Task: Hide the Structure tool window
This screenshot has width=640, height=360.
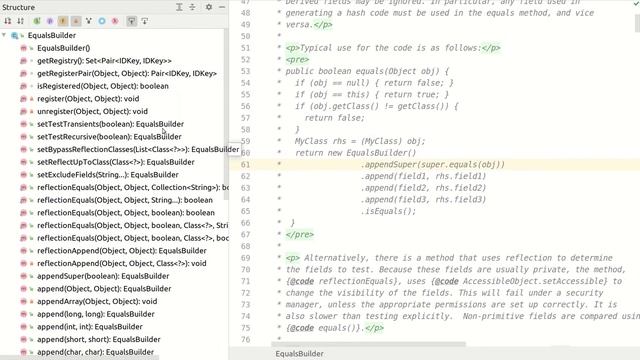Action: (x=222, y=7)
